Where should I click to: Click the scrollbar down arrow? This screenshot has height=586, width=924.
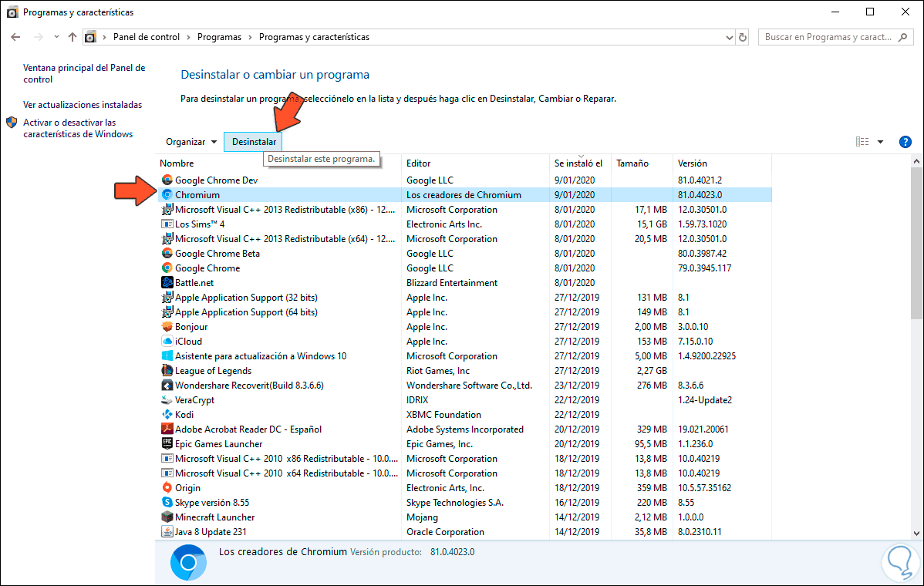pos(916,533)
